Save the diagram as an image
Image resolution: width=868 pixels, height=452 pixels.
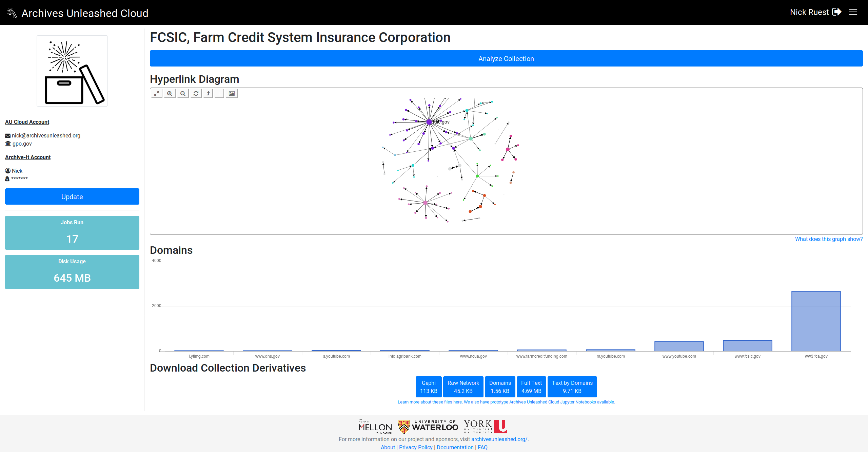(232, 93)
